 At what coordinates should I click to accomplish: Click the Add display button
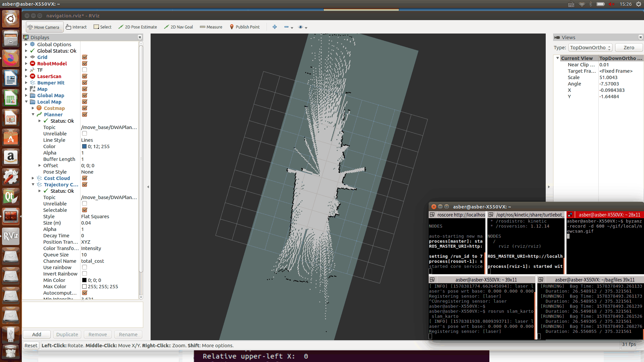click(37, 335)
